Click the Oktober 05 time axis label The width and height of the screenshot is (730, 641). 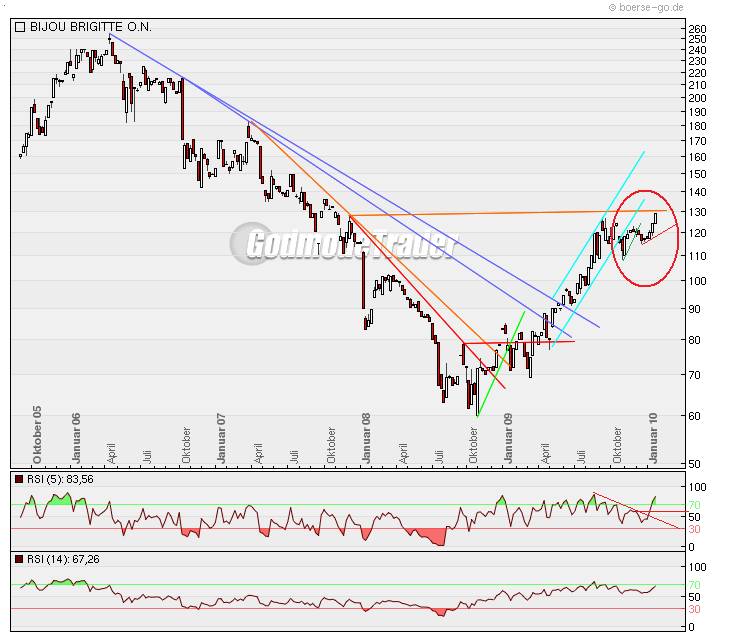click(37, 435)
